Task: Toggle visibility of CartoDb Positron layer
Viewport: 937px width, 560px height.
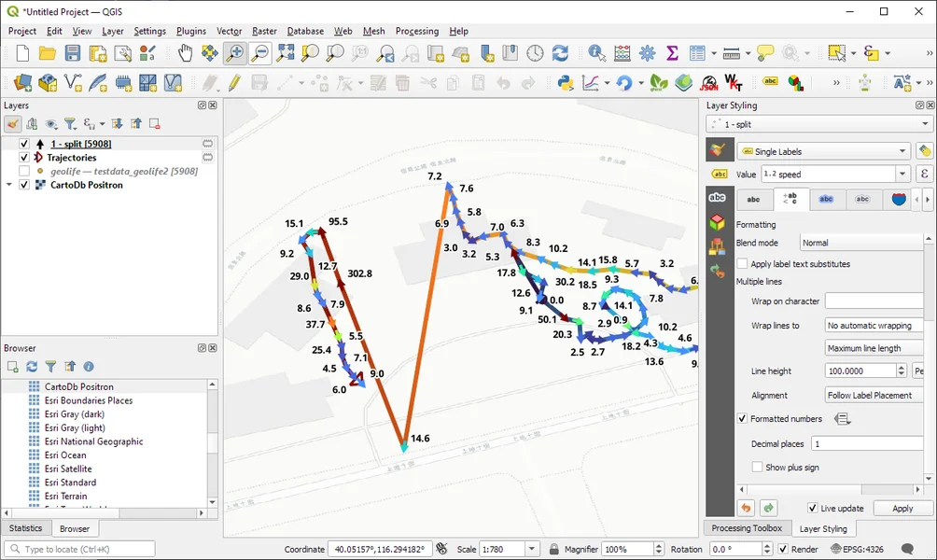Action: 24,185
